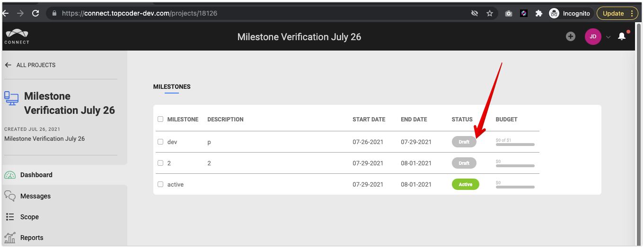Viewport: 644px width, 248px height.
Task: Open the notifications bell
Action: point(622,36)
